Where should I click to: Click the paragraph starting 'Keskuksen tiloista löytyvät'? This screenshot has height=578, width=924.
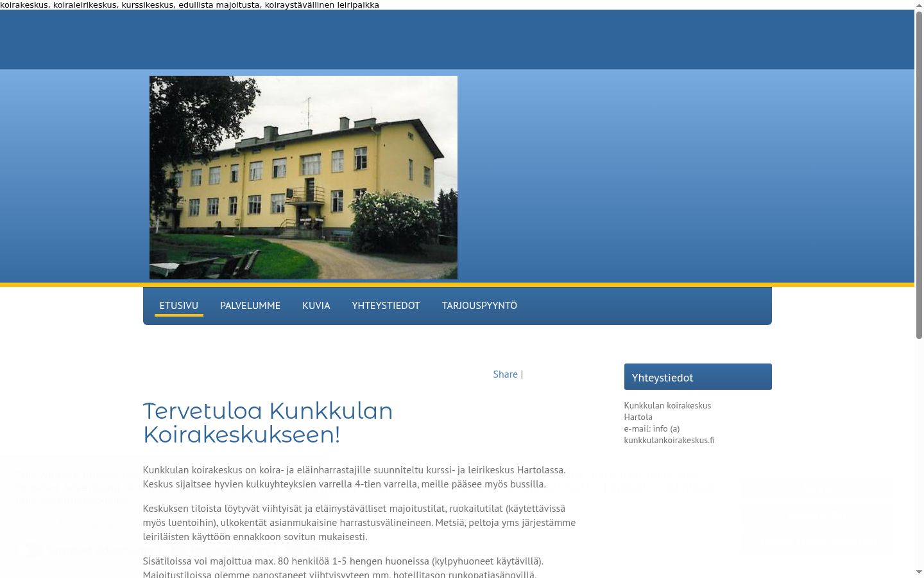pos(359,523)
